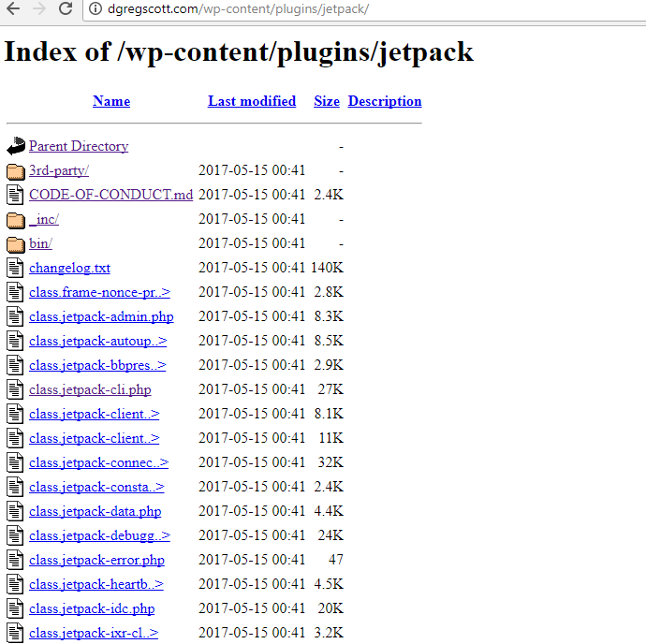
Task: Click the page heading Index of /wp-content/plugins/jetpack
Action: [239, 52]
